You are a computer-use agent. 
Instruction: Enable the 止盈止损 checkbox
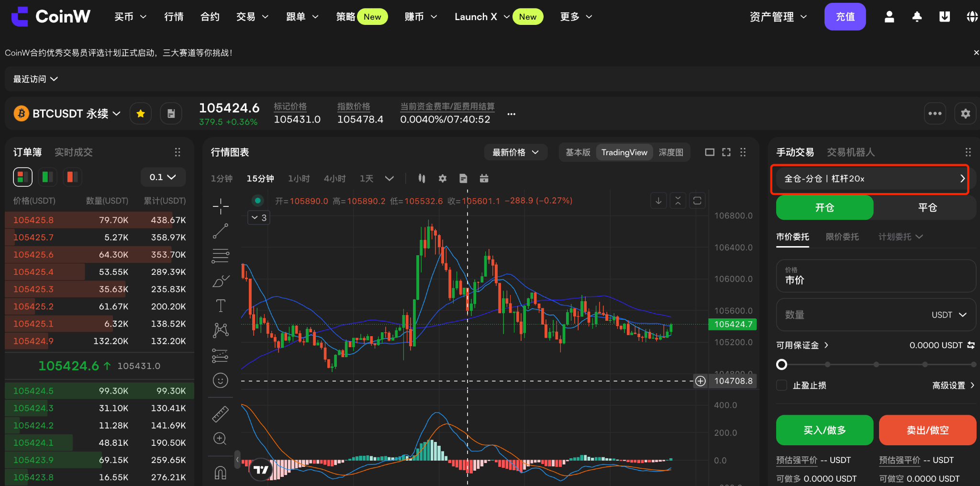(781, 385)
